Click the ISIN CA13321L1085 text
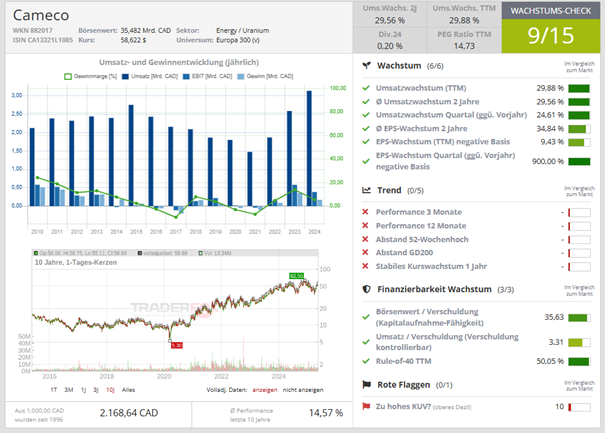 (42, 40)
